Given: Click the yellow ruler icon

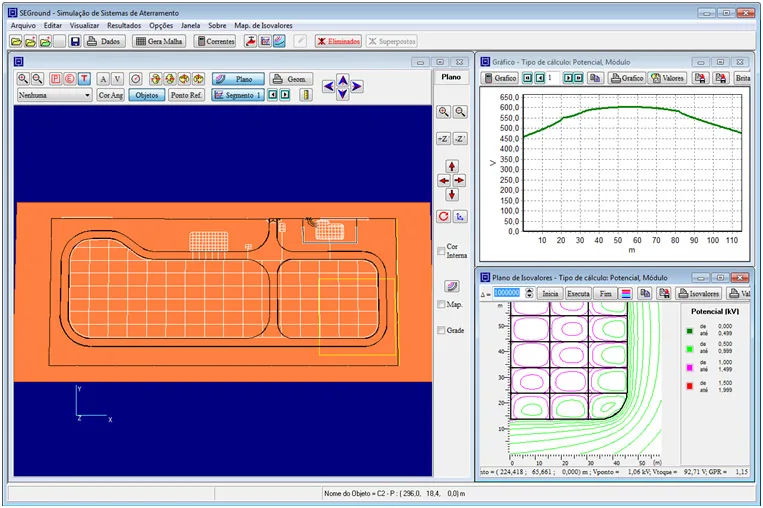Looking at the screenshot, I should tap(306, 95).
